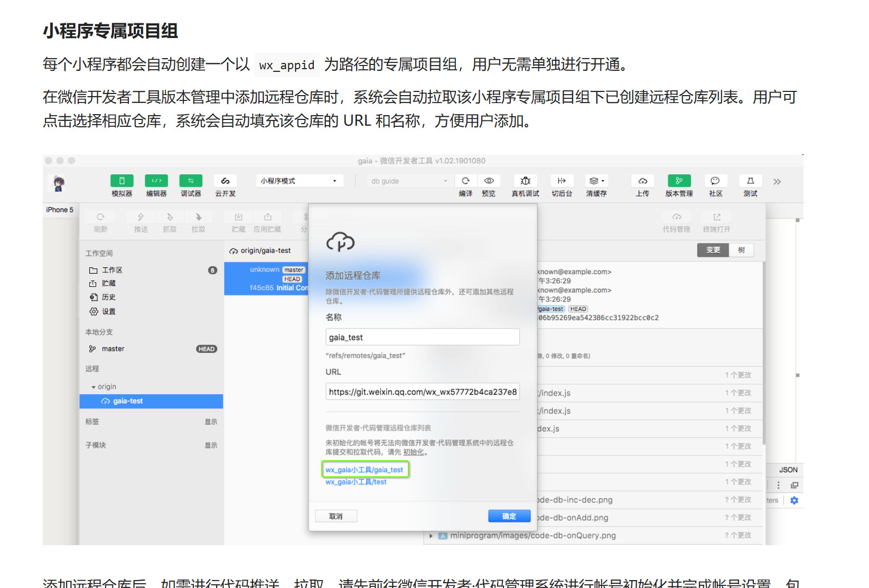Viewport: 869px width, 588px height.
Task: Choose the wx_gaia/小工具/test repository link
Action: (x=356, y=482)
